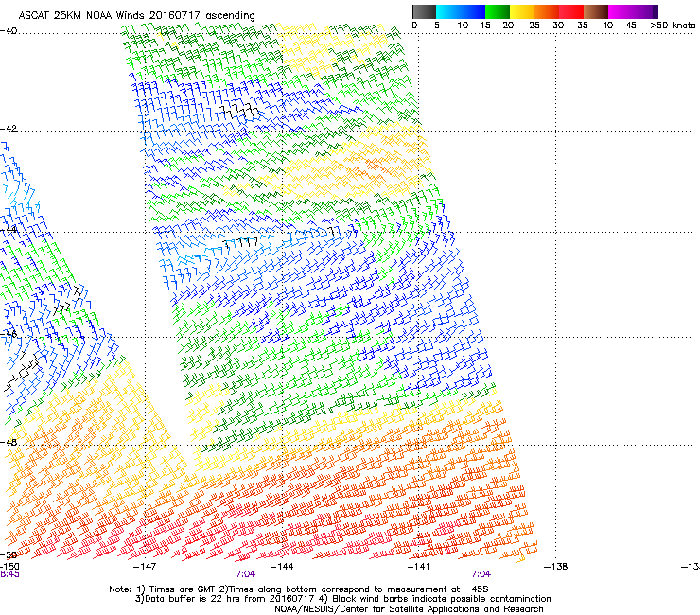Click the "25" label under the color bar
The width and height of the screenshot is (700, 615).
[x=534, y=26]
